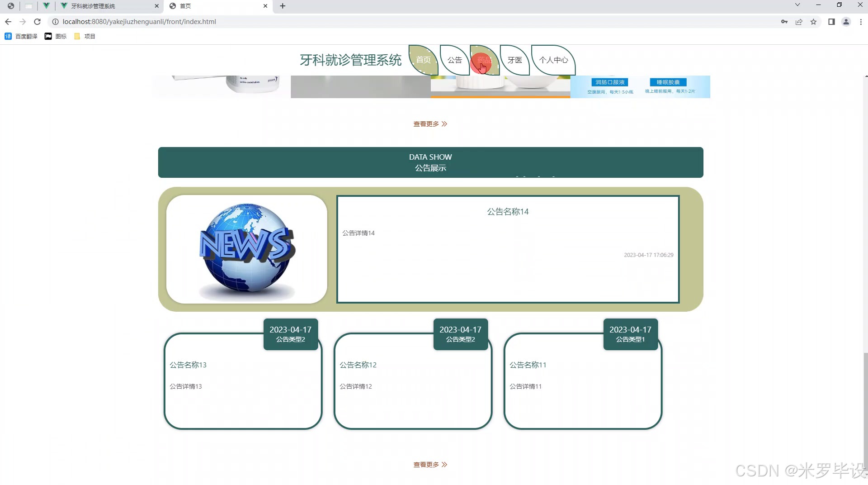Viewport: 868px width, 485px height.
Task: Open the 图标 bookmark
Action: click(55, 36)
